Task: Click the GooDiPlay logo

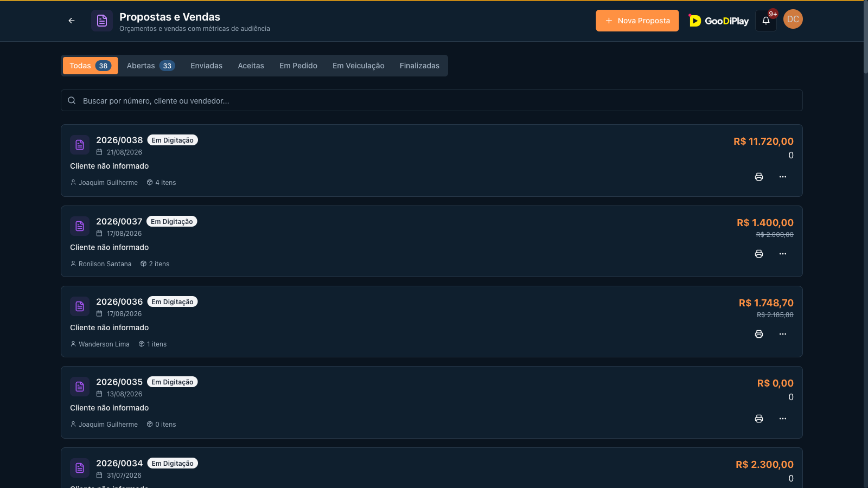Action: pos(719,21)
